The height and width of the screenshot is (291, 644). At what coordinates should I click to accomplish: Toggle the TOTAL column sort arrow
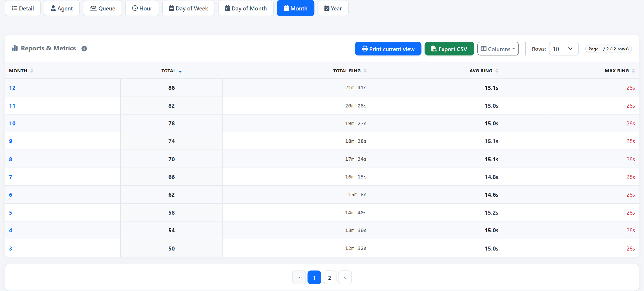pyautogui.click(x=180, y=71)
